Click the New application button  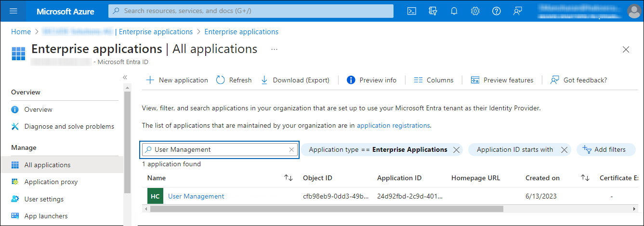tap(177, 80)
